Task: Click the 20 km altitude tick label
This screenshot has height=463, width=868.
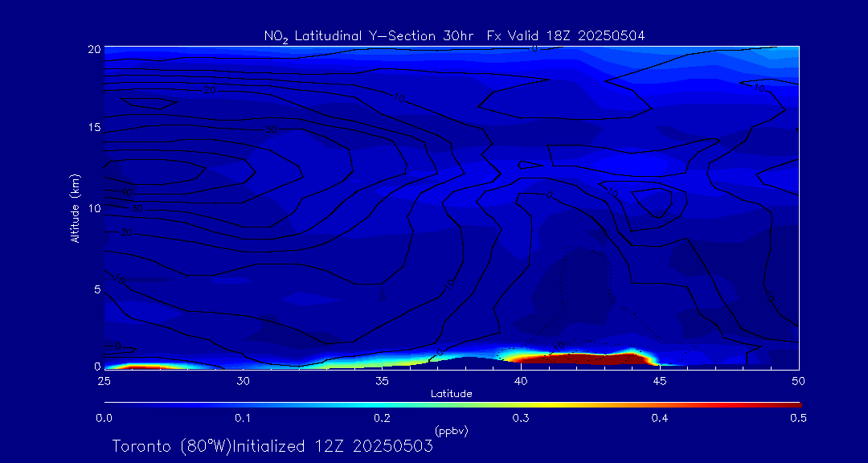Action: tap(93, 48)
